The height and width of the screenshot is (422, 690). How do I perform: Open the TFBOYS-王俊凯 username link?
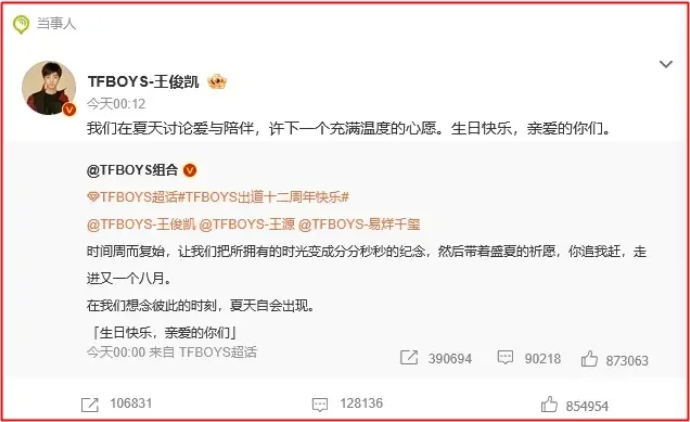click(143, 82)
